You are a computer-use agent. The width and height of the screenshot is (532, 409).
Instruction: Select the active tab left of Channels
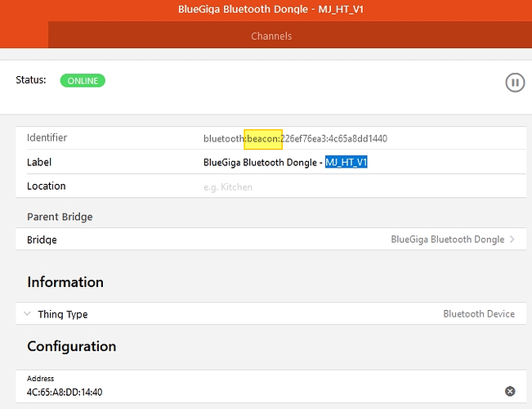click(x=24, y=34)
